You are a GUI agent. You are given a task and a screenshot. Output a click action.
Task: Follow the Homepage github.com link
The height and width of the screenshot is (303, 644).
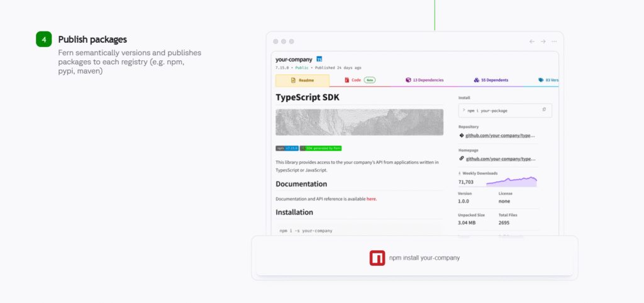pos(500,159)
